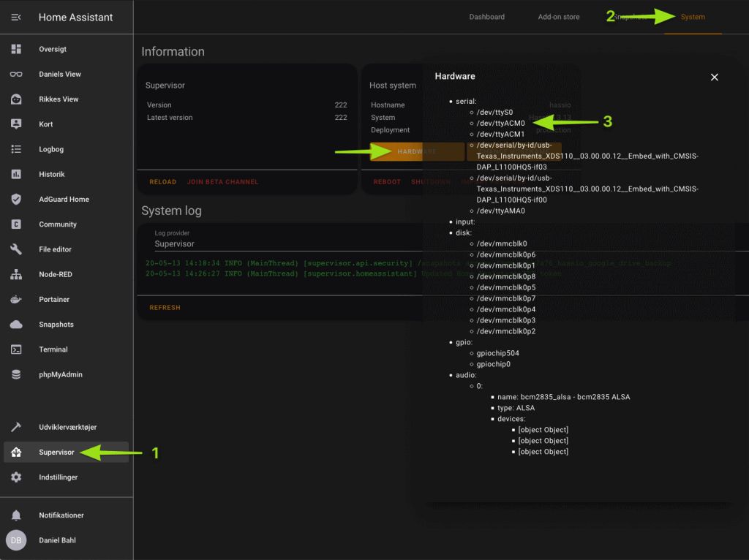Click the DB user avatar

click(x=16, y=540)
